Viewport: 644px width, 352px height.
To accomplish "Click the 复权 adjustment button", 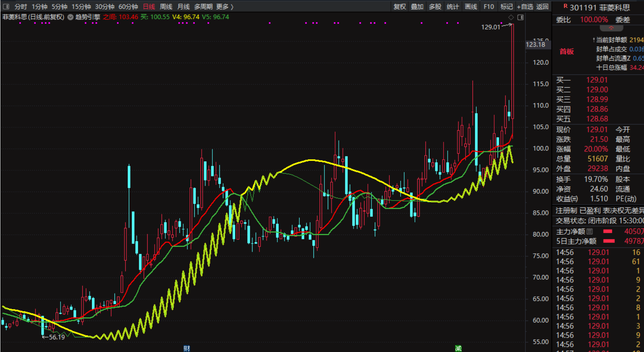I will point(399,7).
